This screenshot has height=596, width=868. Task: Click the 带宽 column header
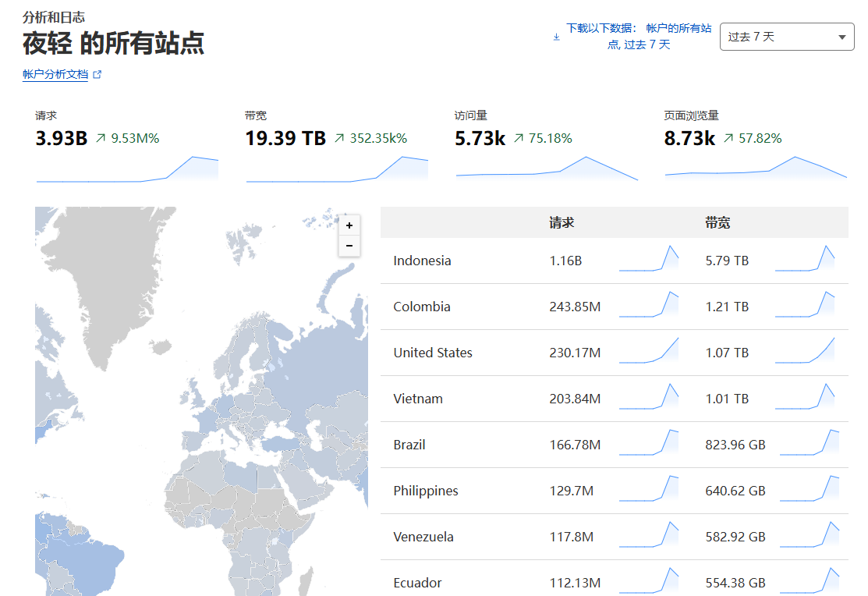717,222
